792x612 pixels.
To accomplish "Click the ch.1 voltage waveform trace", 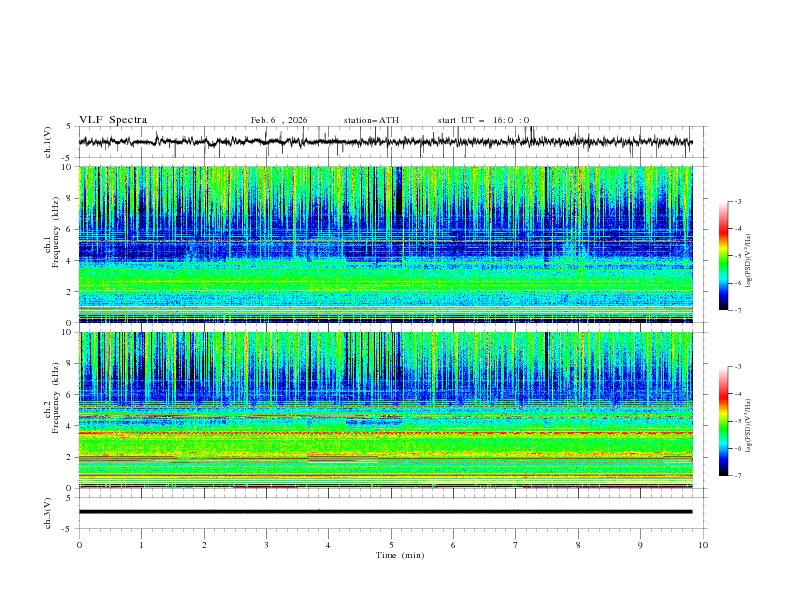I will click(x=385, y=142).
